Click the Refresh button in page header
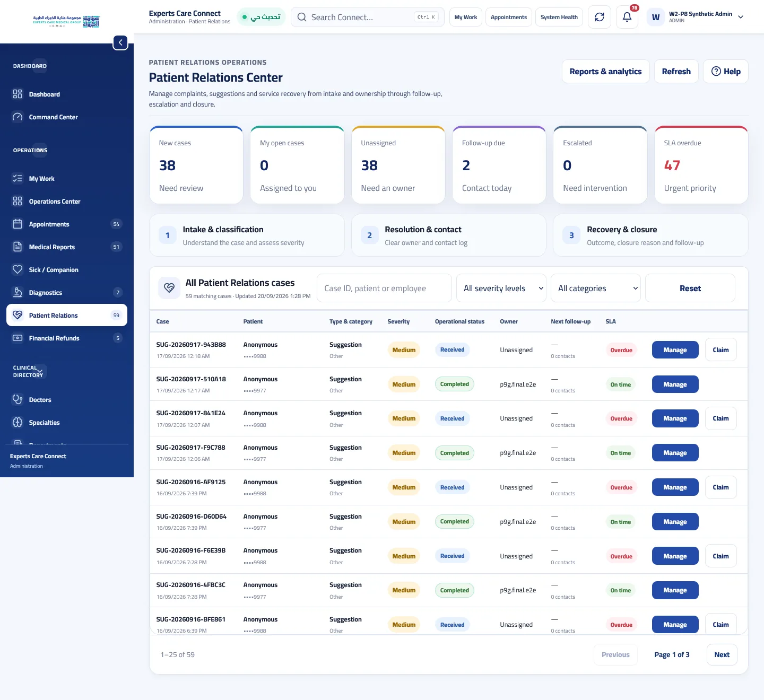This screenshot has width=764, height=700. click(x=676, y=71)
